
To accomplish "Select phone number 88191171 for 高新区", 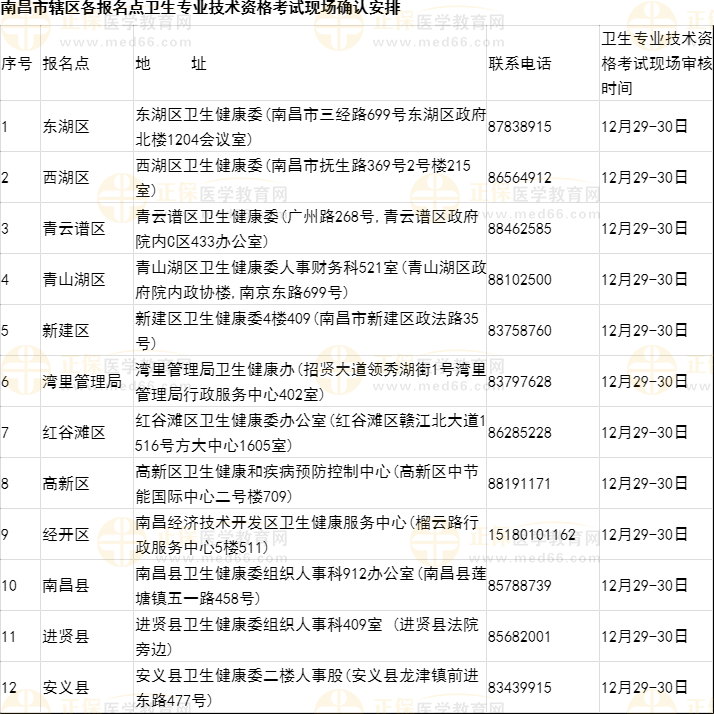I will tap(519, 483).
